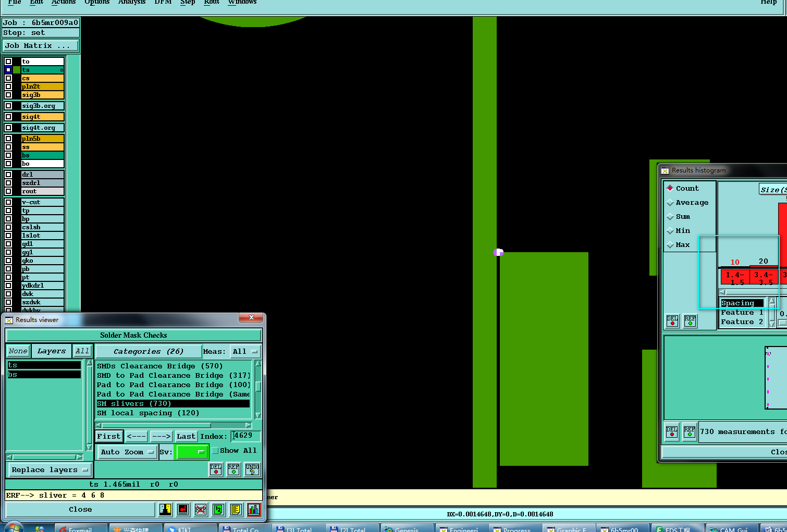Click the green '12' numbering icon
The image size is (787, 532).
pyautogui.click(x=218, y=510)
